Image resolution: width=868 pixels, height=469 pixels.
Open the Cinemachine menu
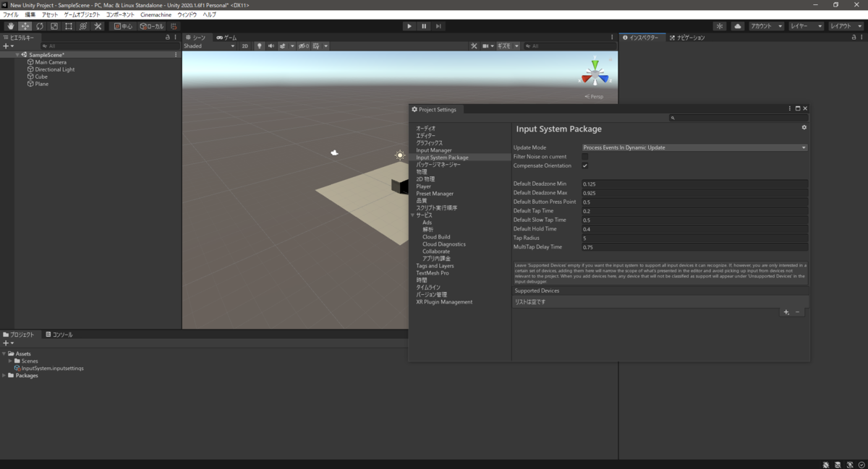pyautogui.click(x=156, y=14)
